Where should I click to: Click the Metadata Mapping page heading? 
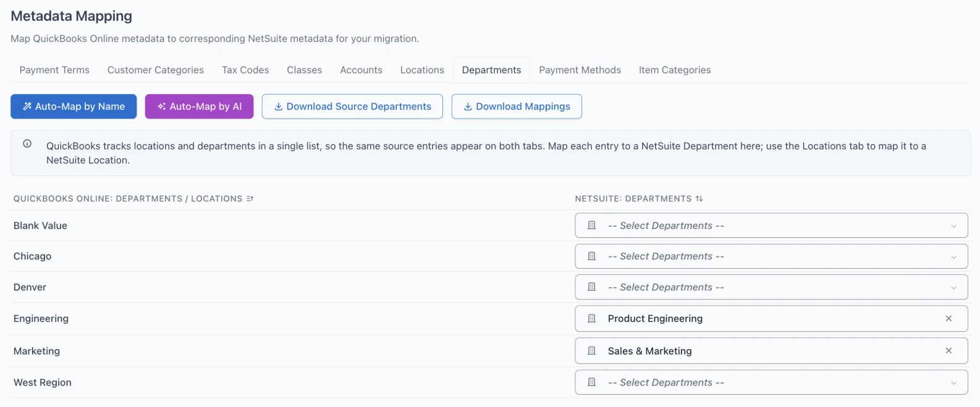point(71,16)
